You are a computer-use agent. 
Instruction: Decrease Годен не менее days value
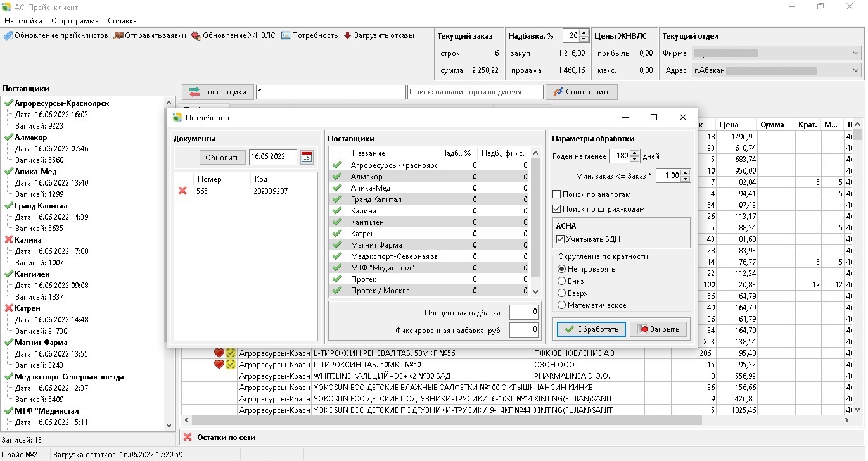pos(635,160)
